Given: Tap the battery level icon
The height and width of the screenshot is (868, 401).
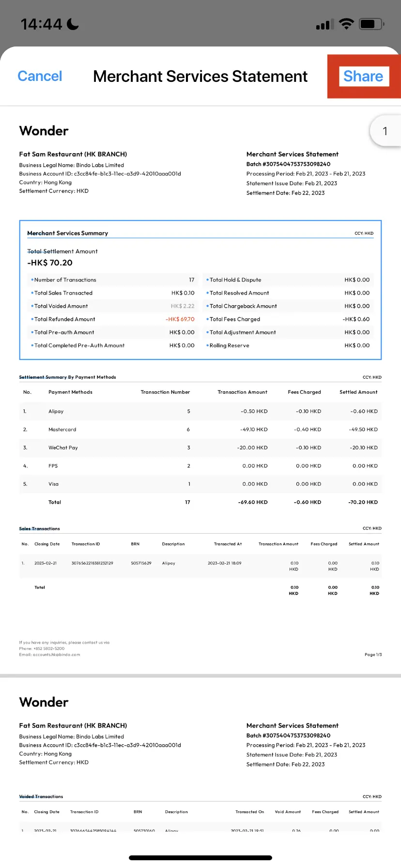Looking at the screenshot, I should click(x=372, y=24).
